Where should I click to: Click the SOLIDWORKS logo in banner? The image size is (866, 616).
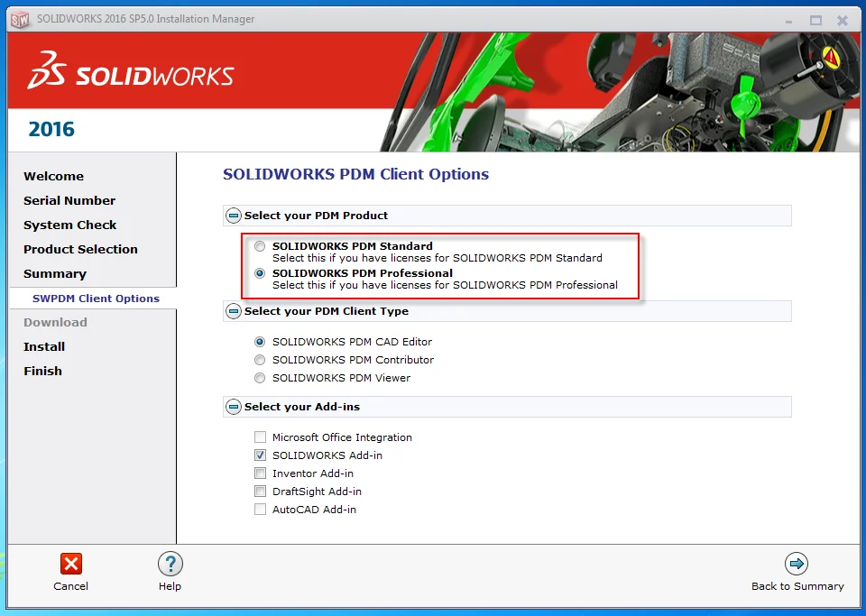(130, 70)
